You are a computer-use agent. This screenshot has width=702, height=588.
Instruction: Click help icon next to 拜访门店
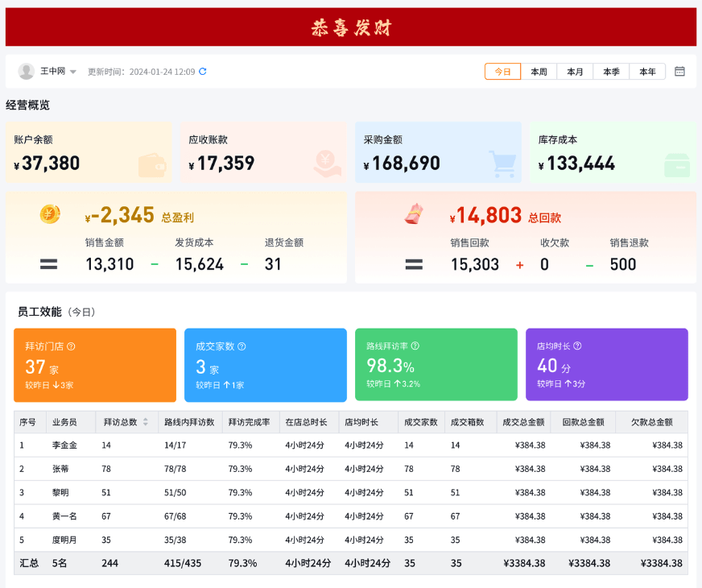pyautogui.click(x=71, y=346)
